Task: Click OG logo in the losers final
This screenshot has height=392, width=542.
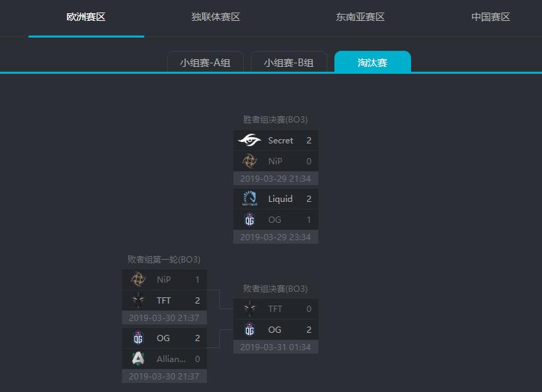Action: tap(249, 330)
